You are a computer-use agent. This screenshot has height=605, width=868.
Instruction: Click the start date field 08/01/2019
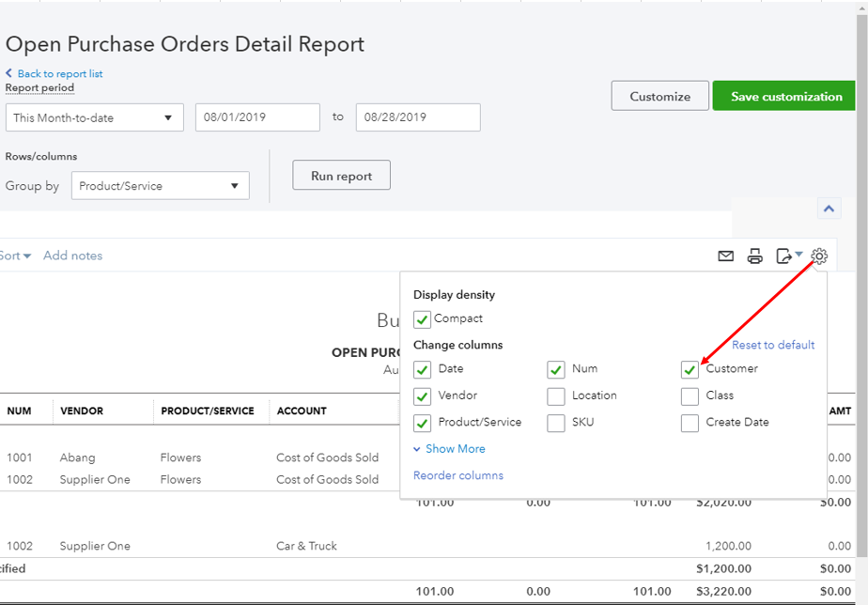tap(257, 117)
